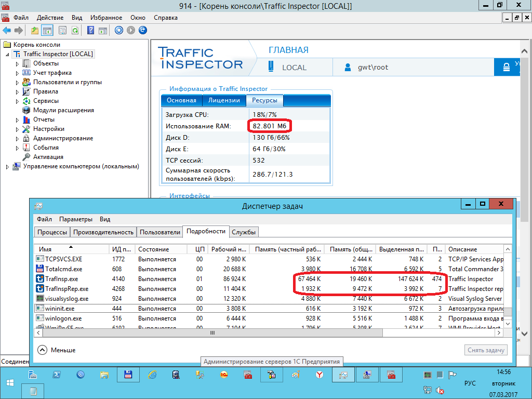
Task: Open Yandex browser taskbar icon
Action: click(x=320, y=375)
